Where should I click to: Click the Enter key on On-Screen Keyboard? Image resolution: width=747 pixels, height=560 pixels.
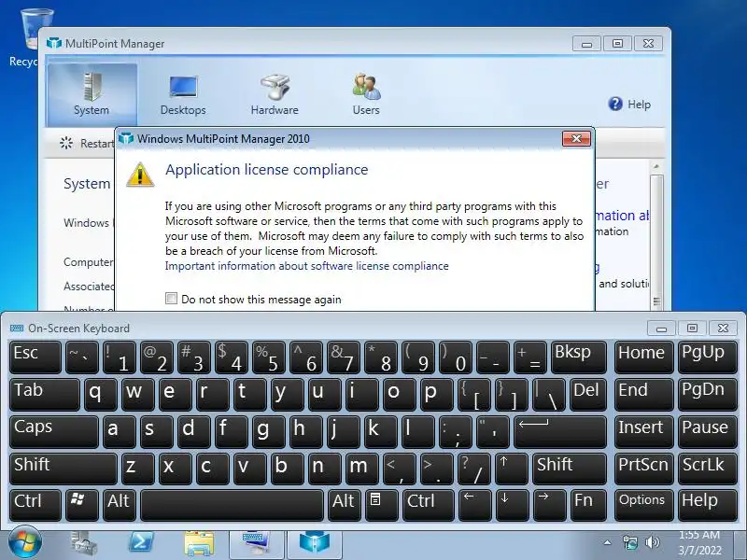(560, 431)
